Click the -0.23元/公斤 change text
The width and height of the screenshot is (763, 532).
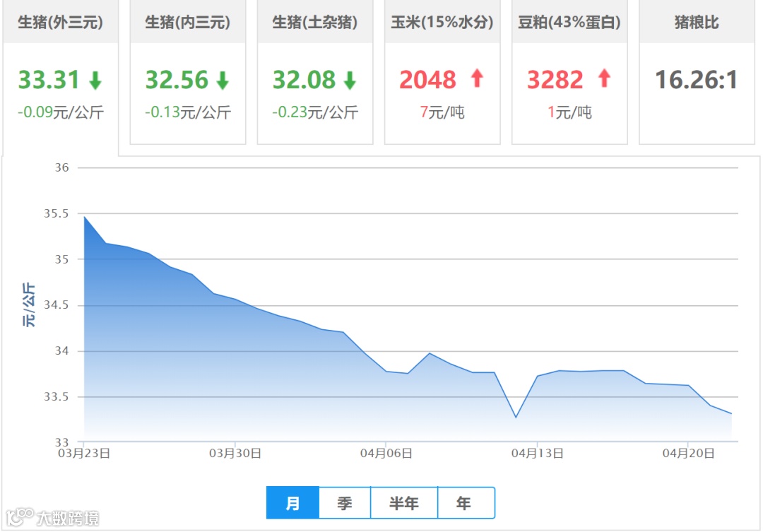pos(315,112)
